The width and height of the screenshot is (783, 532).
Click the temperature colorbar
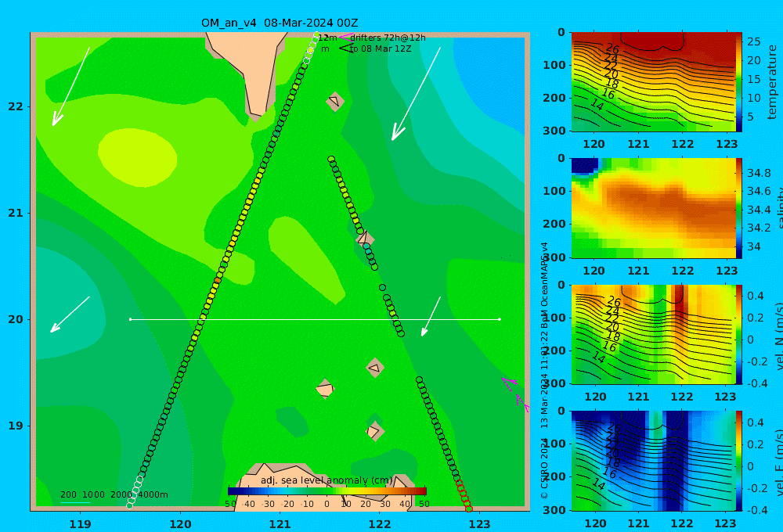pos(739,82)
